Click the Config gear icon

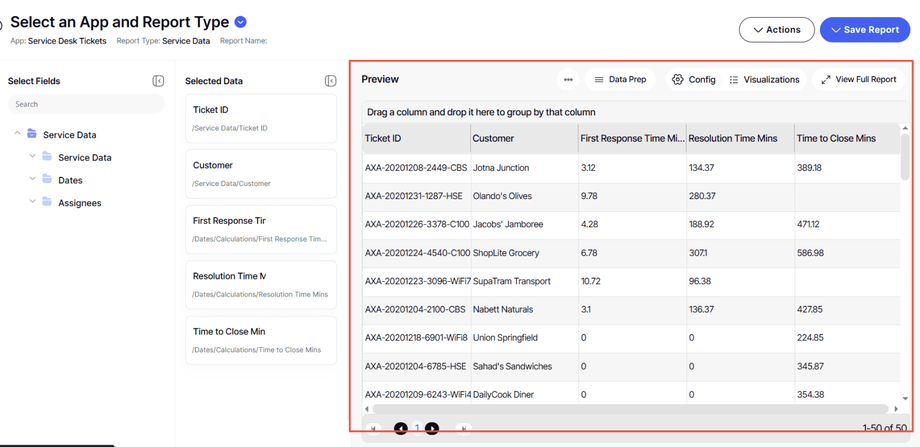pyautogui.click(x=678, y=80)
